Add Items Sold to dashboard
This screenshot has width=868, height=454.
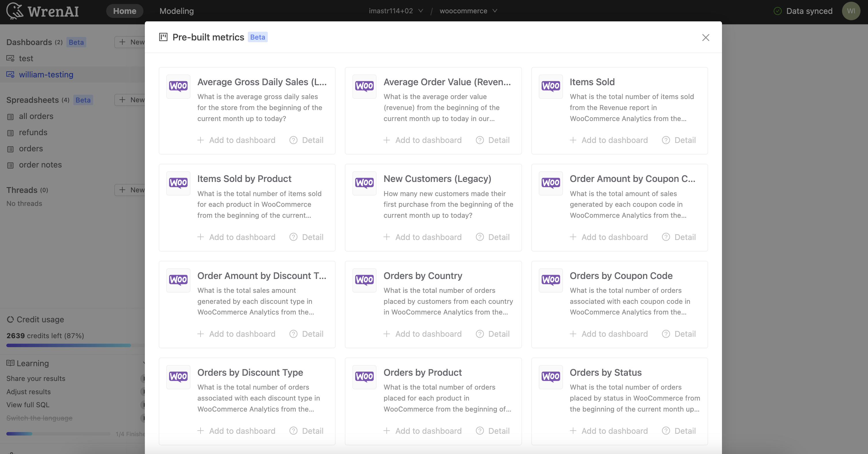pos(609,140)
